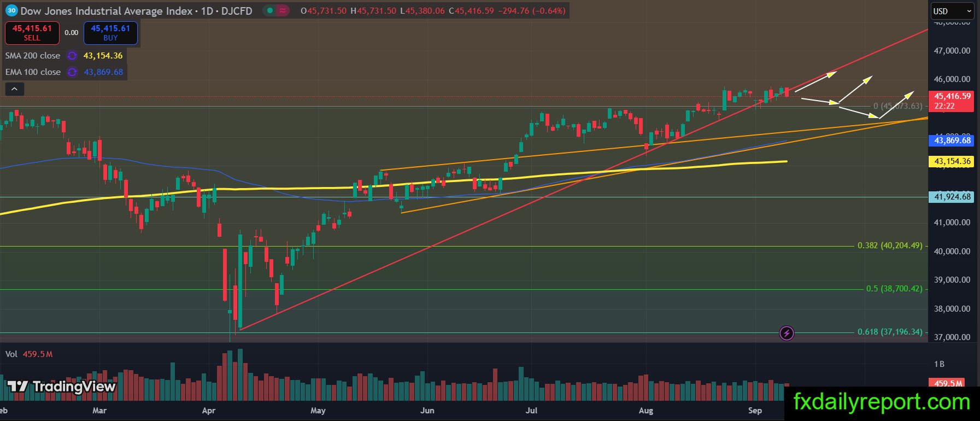Click the 38,000.00 price scale value
Viewport: 980px width, 421px height.
coord(952,309)
